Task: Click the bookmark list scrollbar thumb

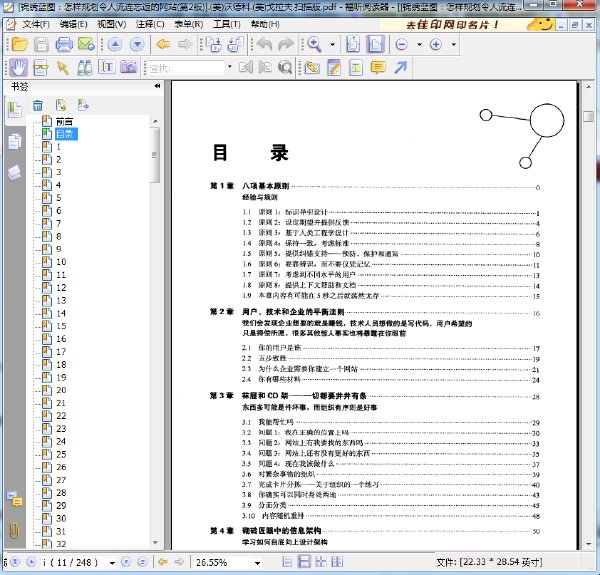Action: [x=155, y=155]
